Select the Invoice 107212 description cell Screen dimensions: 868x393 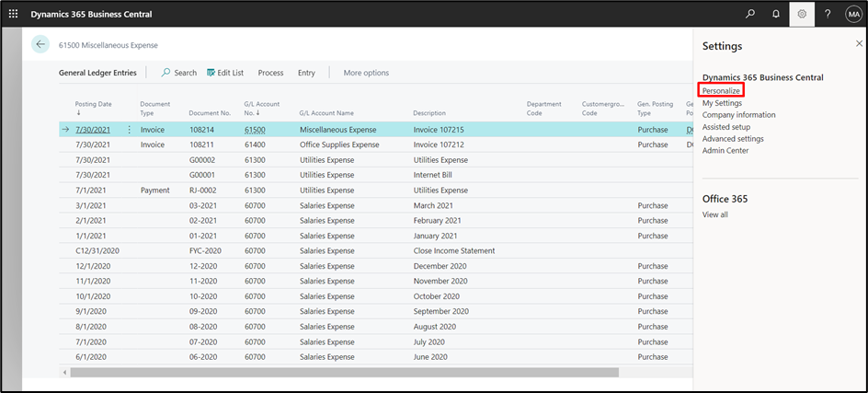[439, 144]
